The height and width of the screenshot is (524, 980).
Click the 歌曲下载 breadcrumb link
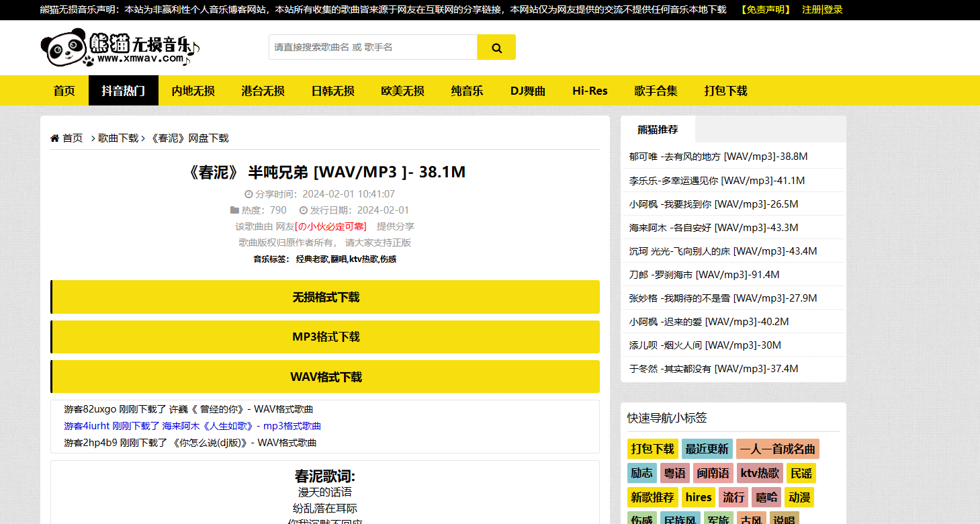(118, 138)
